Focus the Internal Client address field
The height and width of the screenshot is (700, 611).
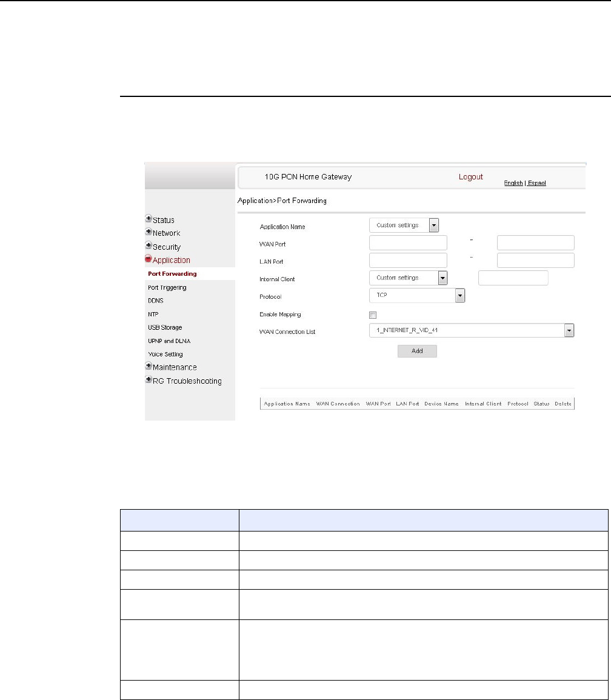[x=513, y=278]
